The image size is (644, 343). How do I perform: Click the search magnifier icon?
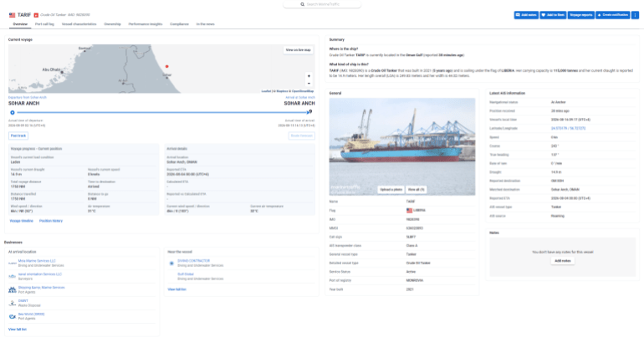pos(302,4)
